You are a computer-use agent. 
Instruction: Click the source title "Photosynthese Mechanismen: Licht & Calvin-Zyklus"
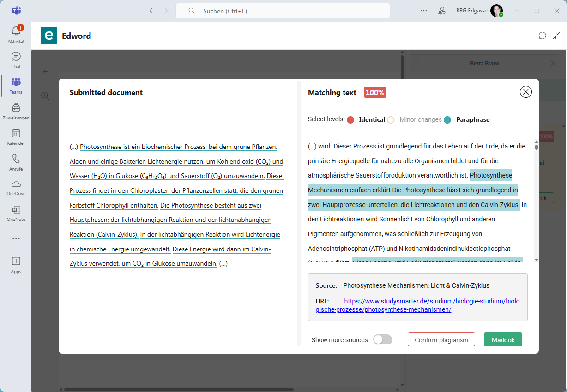coord(416,285)
